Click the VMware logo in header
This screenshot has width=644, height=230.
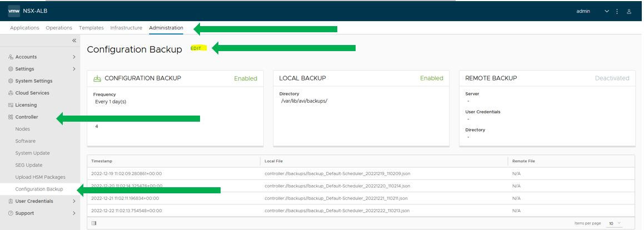click(x=14, y=11)
